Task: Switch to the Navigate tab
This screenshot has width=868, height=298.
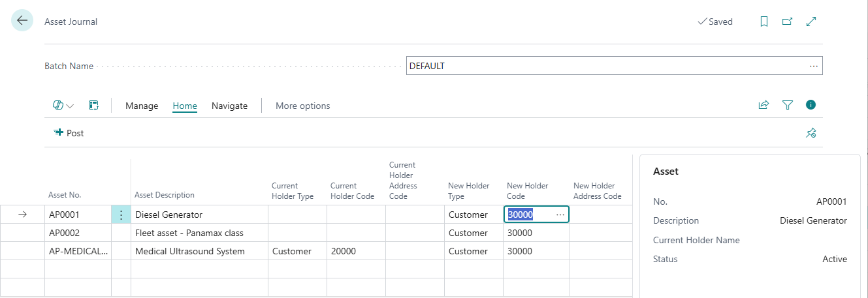Action: coord(229,106)
